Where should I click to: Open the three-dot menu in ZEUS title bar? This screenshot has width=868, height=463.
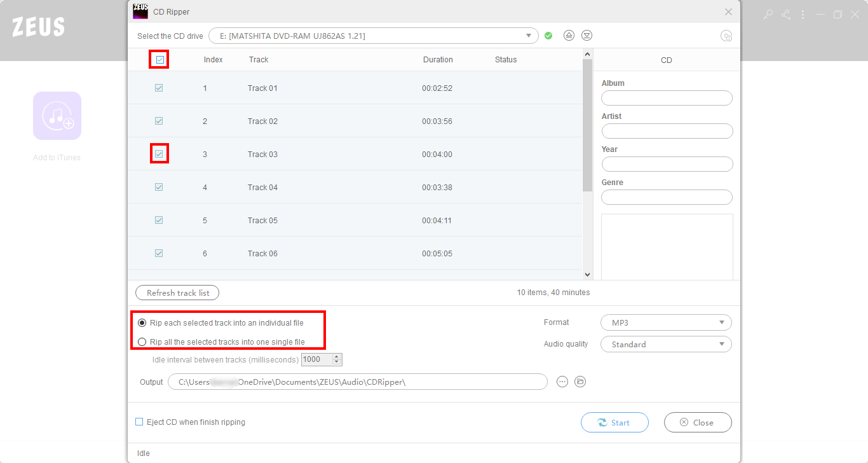(x=803, y=14)
